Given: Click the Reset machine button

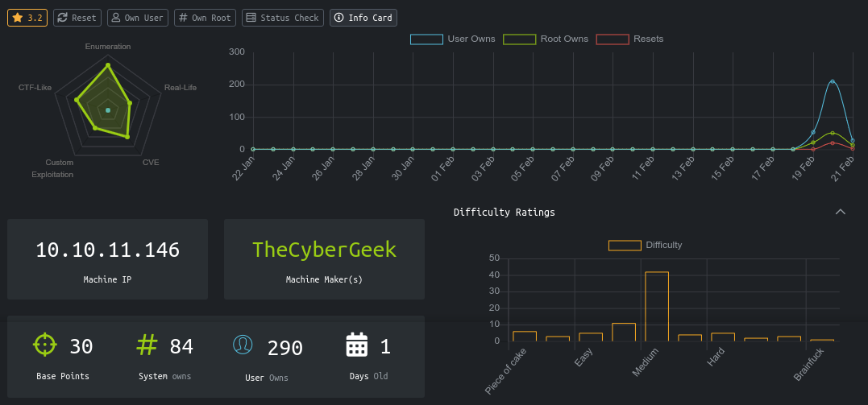Looking at the screenshot, I should click(77, 18).
